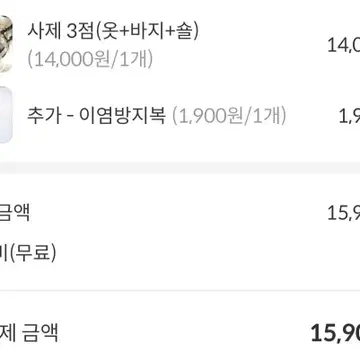Click the gray divider band below items
The width and height of the screenshot is (360, 360).
click(180, 168)
